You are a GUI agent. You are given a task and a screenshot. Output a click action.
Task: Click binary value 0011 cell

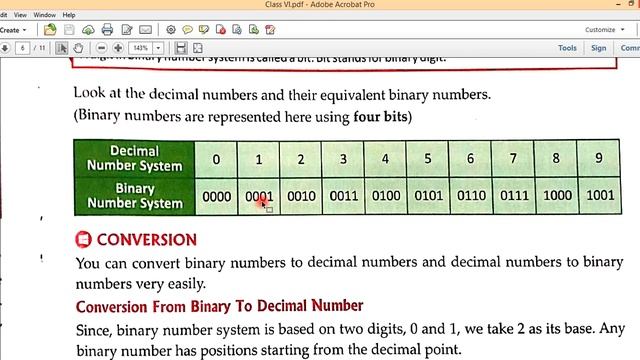pyautogui.click(x=344, y=196)
